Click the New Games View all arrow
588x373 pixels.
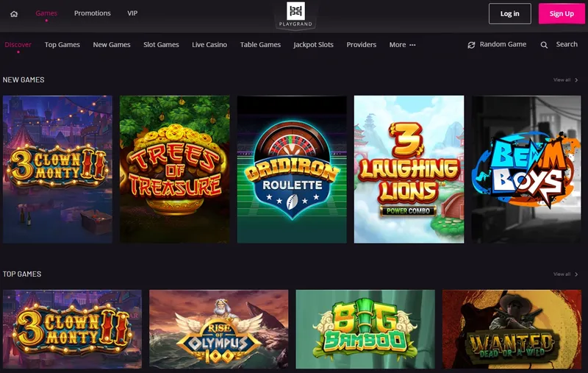pos(576,80)
